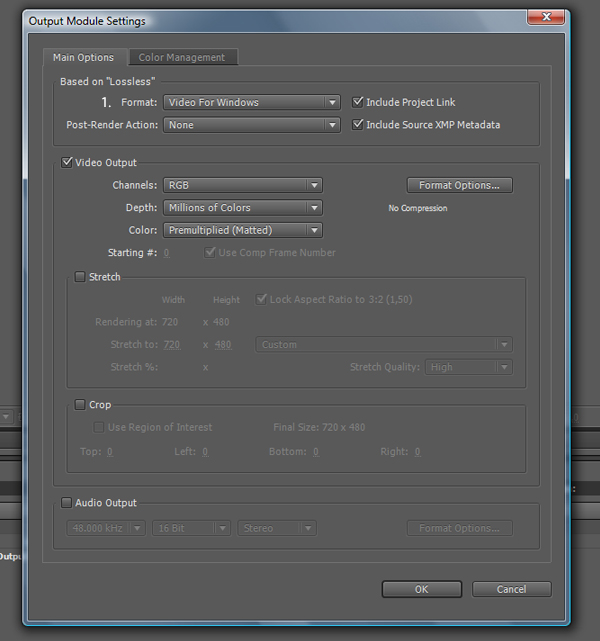Enable the Crop checkbox
This screenshot has height=641, width=600.
point(80,405)
